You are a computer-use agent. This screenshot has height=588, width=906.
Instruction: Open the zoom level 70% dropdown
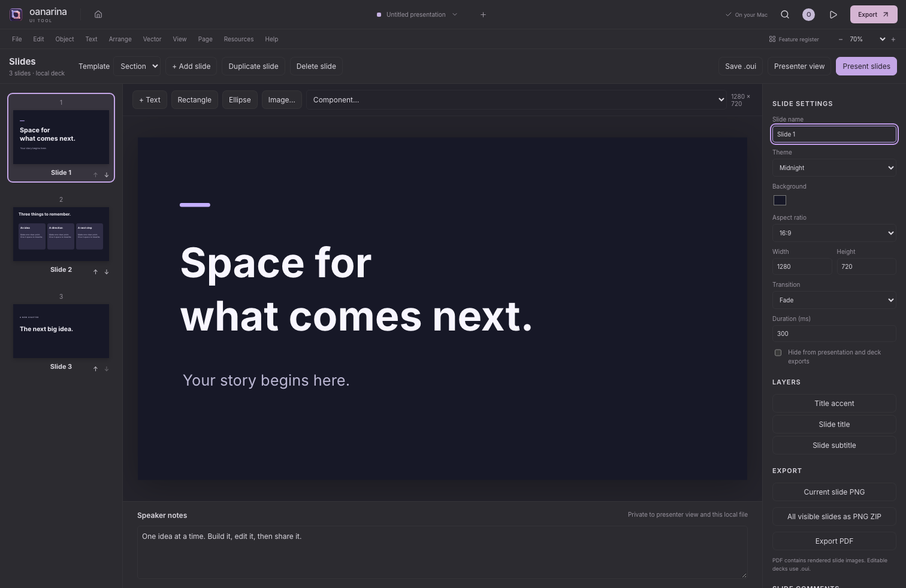point(867,39)
